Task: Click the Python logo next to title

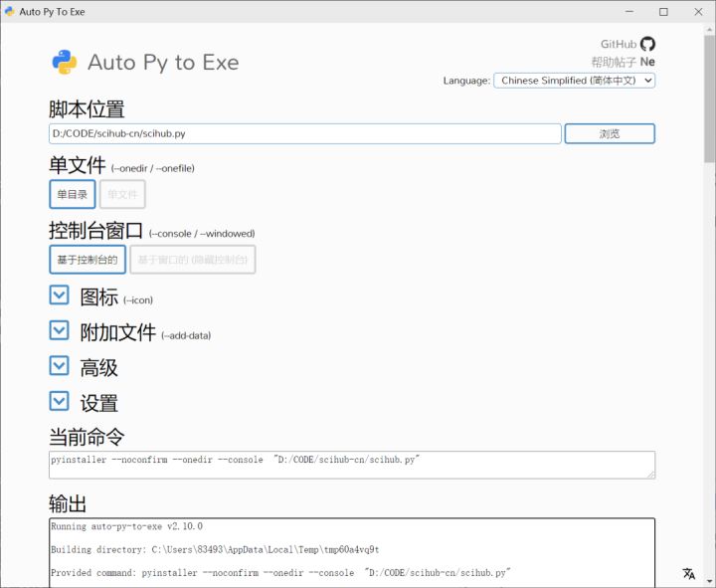Action: point(65,62)
